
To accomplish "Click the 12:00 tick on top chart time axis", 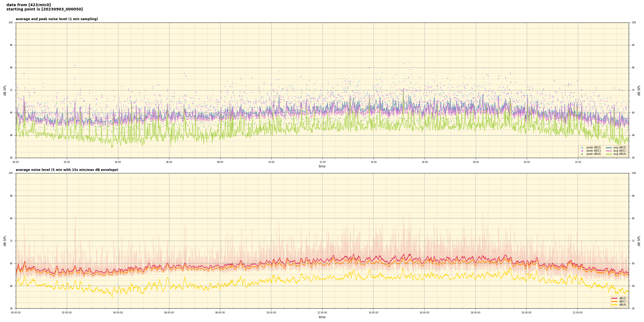I will [x=322, y=162].
